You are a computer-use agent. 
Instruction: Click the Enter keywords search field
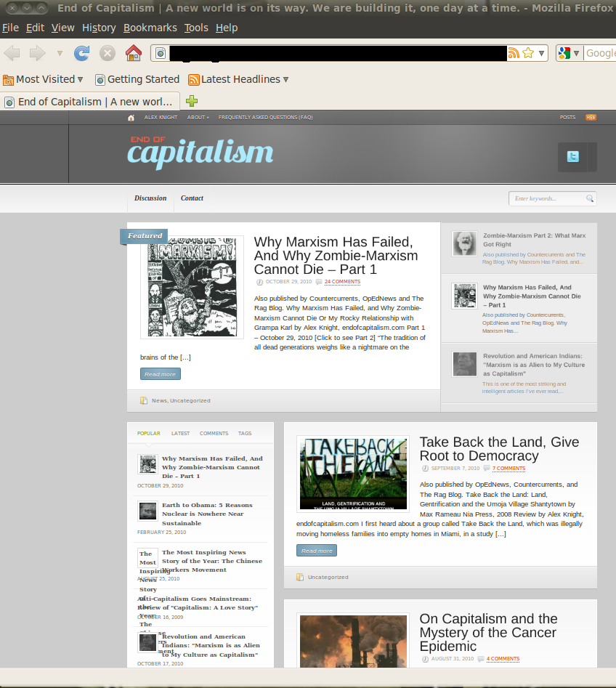tap(548, 198)
